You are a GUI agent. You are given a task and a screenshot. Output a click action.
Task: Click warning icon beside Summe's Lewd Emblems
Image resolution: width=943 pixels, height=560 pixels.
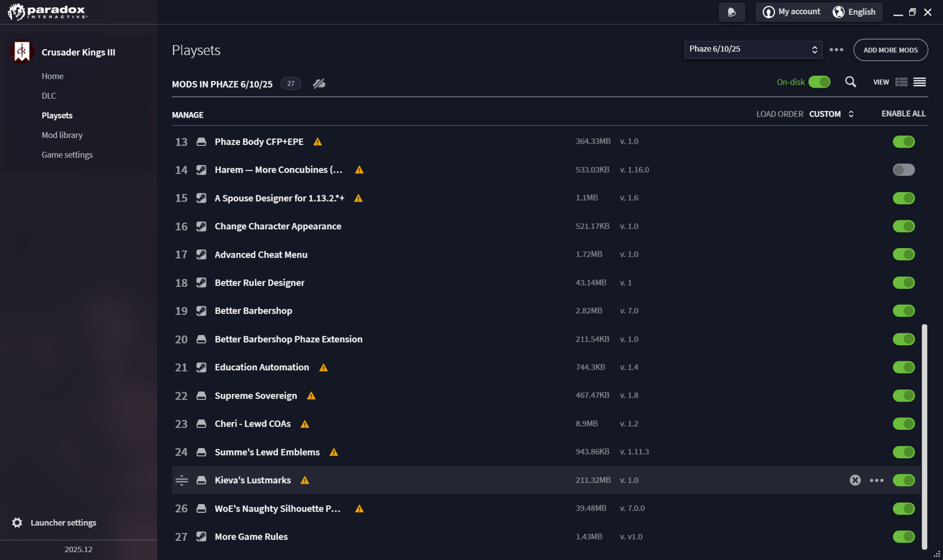[334, 452]
